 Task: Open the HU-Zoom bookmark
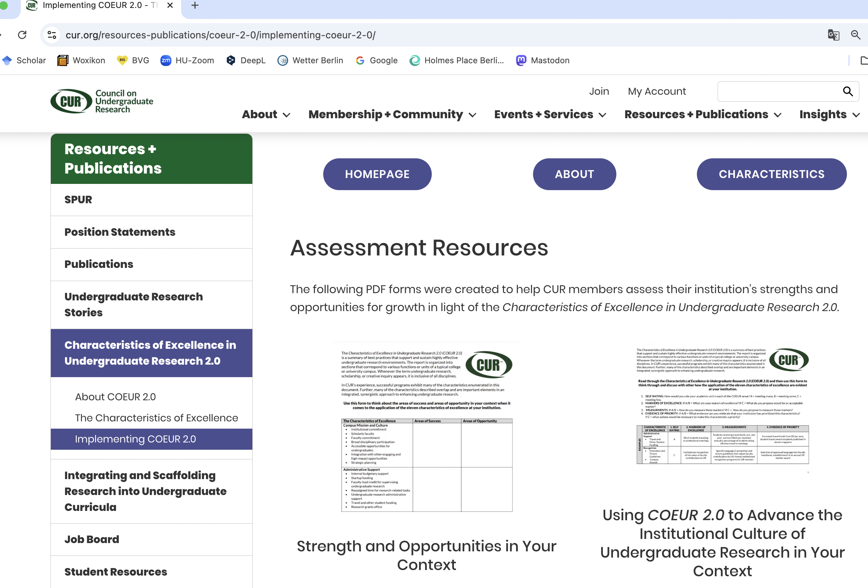pyautogui.click(x=187, y=60)
